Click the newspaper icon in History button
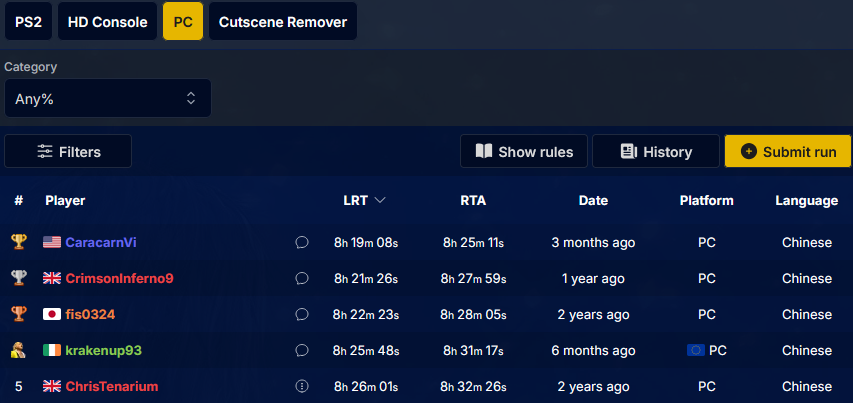 click(629, 152)
